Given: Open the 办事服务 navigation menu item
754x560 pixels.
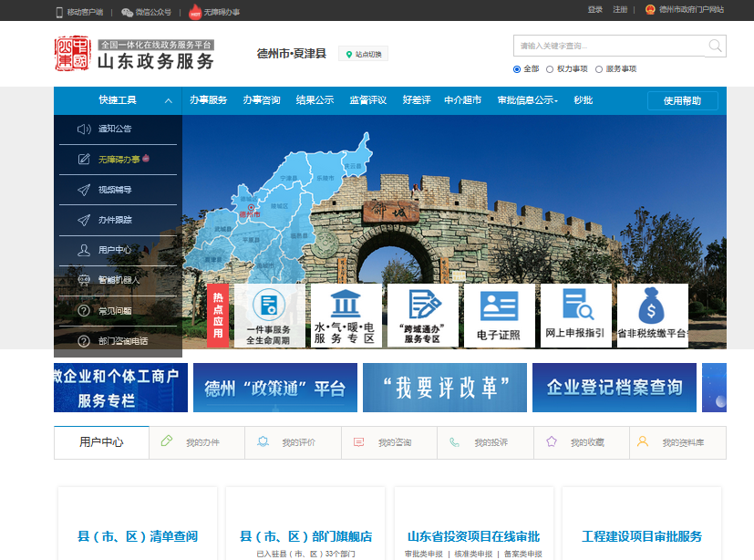Looking at the screenshot, I should click(209, 100).
